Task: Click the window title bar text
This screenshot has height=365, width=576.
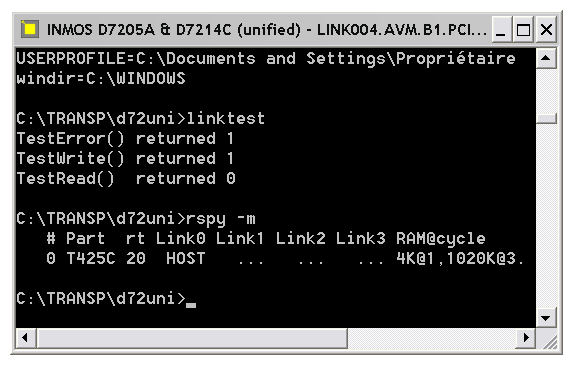Action: pos(266,29)
